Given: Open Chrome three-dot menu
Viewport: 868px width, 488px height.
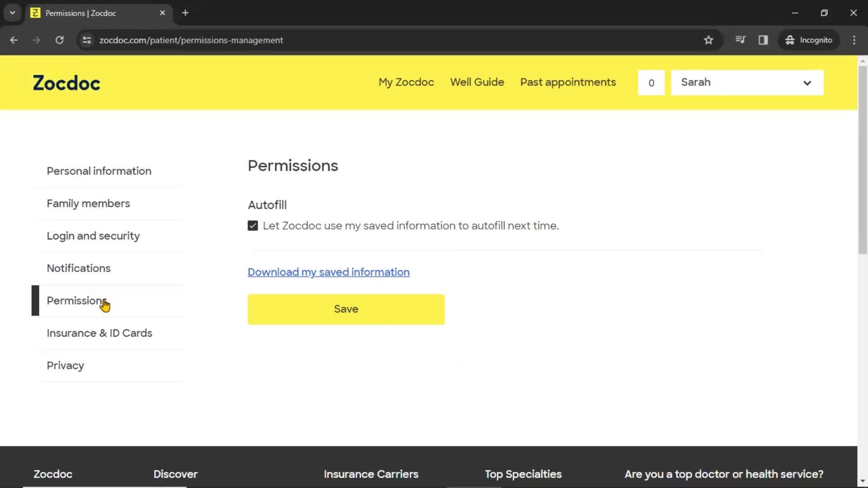Looking at the screenshot, I should [854, 40].
